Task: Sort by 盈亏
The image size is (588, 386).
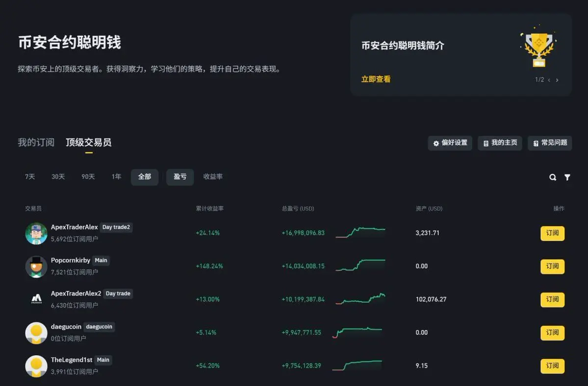Action: pos(180,177)
